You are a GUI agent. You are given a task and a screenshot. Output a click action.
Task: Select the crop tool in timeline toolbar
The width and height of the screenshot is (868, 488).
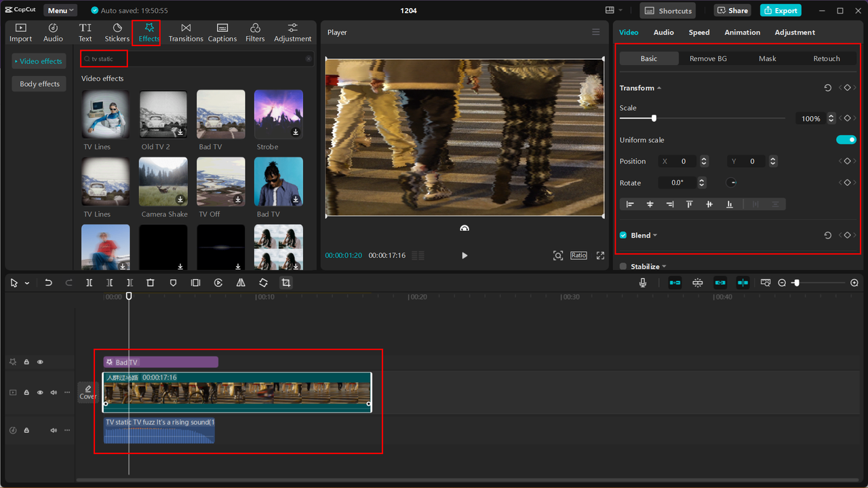[286, 283]
